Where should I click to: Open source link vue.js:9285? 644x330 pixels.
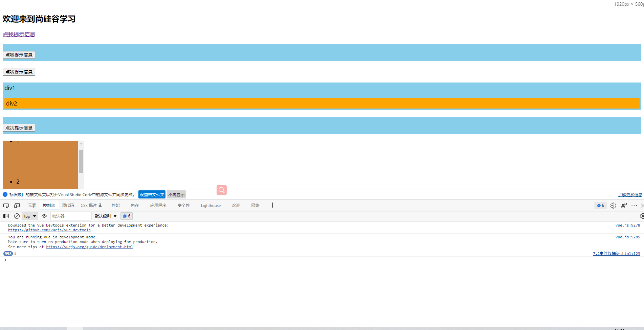(x=628, y=237)
